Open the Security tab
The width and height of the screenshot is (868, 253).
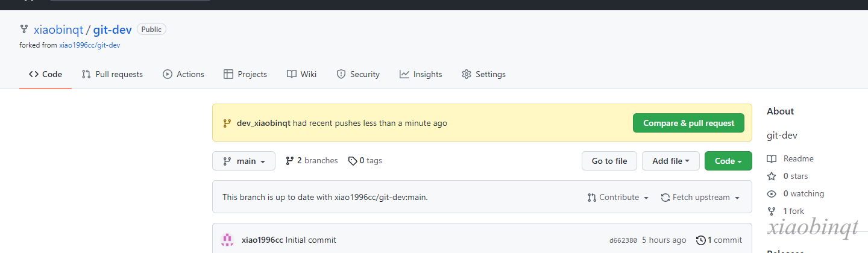pos(357,74)
